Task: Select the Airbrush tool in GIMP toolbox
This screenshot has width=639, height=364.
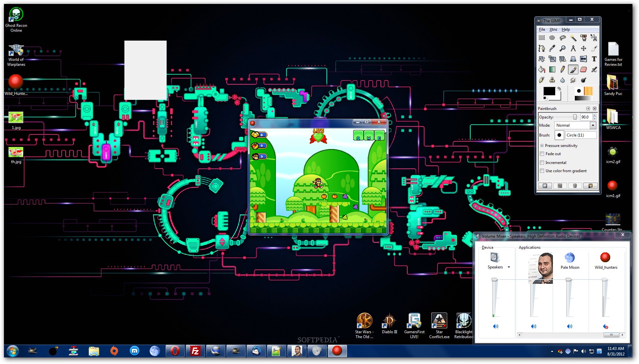Action: (x=594, y=69)
